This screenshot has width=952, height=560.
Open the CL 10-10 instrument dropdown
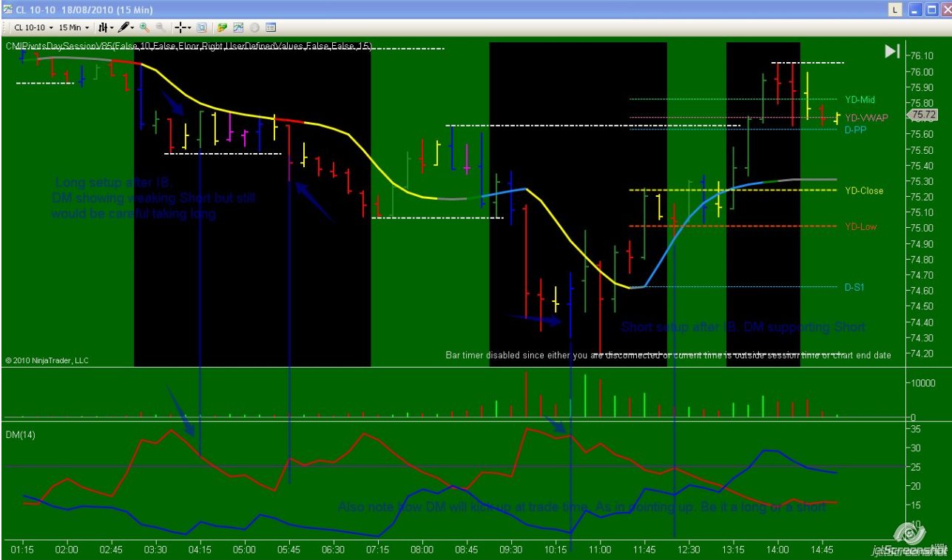(33, 27)
